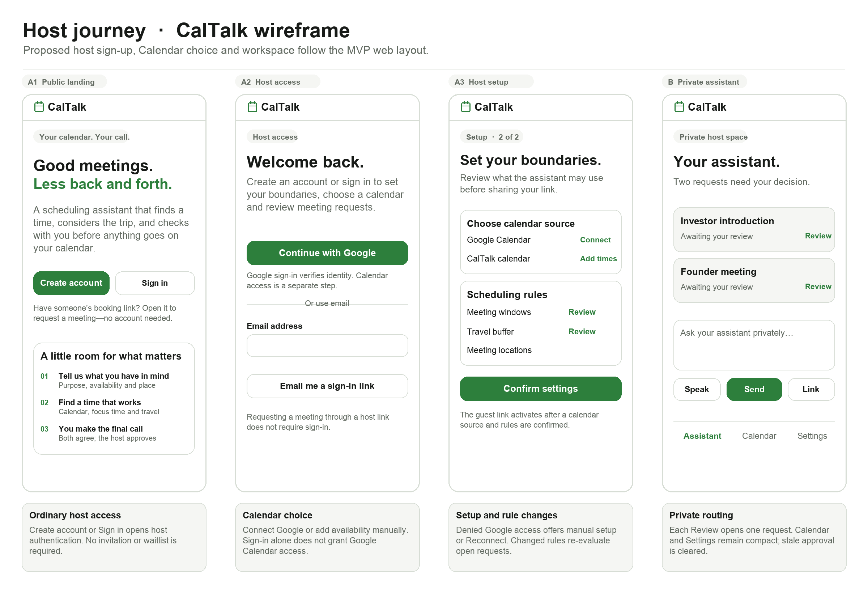Select the A3 Host setup label

[490, 82]
